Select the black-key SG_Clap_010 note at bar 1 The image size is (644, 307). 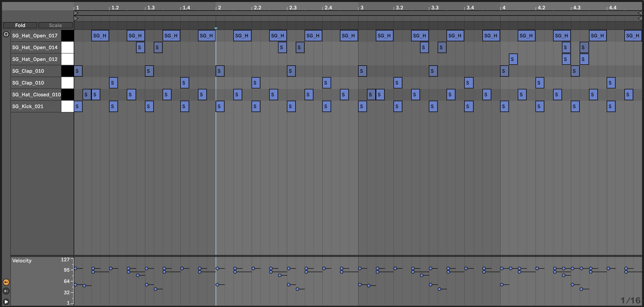click(x=78, y=71)
